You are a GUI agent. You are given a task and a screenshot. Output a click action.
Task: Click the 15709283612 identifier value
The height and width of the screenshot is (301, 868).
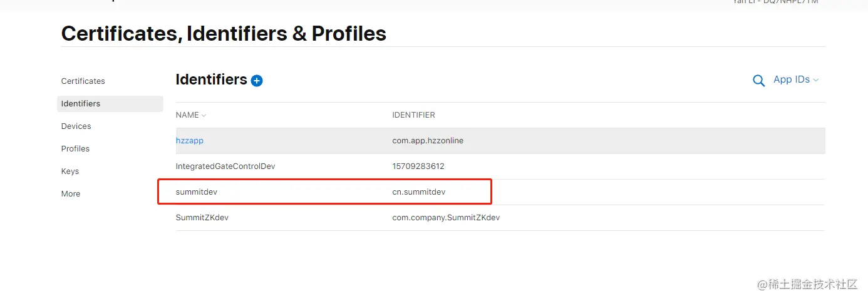(x=418, y=166)
